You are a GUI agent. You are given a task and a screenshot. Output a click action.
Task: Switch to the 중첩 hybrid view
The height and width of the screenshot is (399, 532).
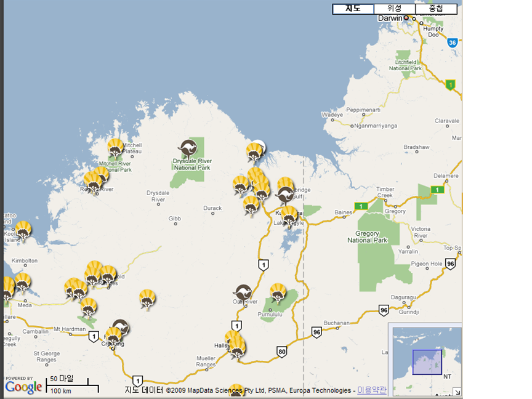point(436,9)
